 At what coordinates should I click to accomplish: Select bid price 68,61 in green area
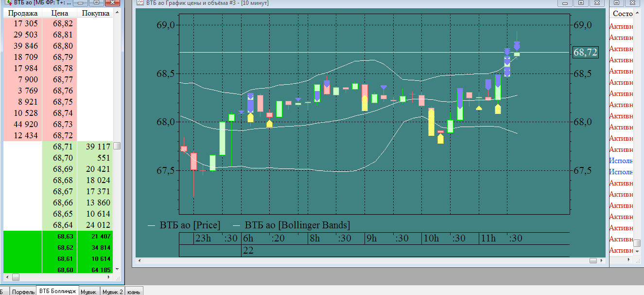[60, 258]
